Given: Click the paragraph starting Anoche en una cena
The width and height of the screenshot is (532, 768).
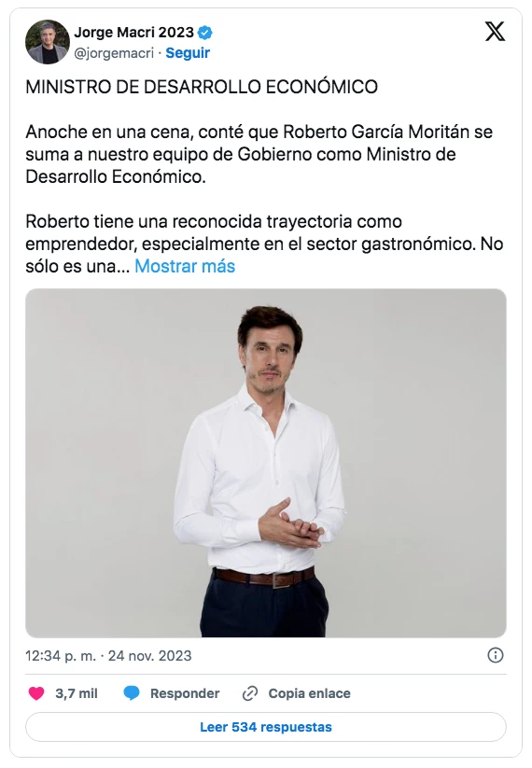Looking at the screenshot, I should pos(259,154).
